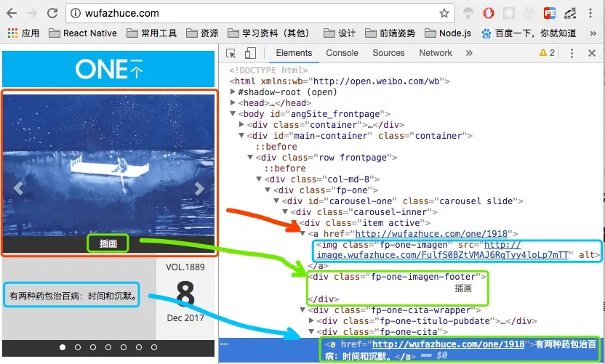This screenshot has height=364, width=605.
Task: Click the image.wufazhuce.com src link
Action: pos(443,255)
